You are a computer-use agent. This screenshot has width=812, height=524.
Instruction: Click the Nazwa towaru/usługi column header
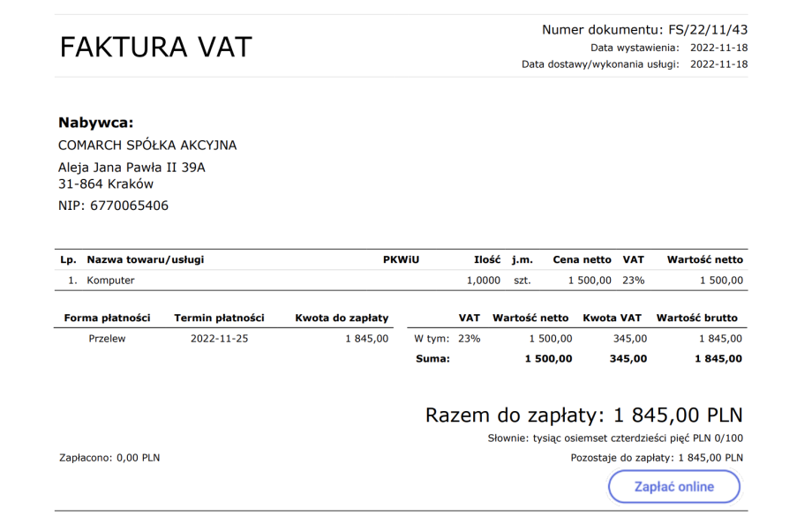coord(146,260)
